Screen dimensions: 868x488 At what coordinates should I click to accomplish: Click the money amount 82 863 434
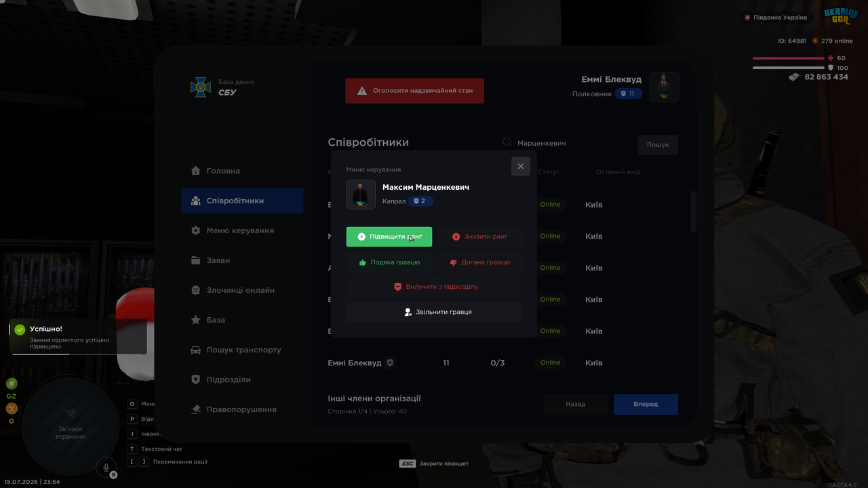pyautogui.click(x=826, y=77)
